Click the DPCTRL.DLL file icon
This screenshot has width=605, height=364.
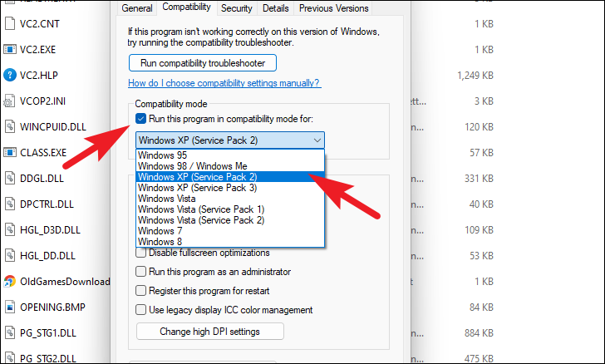(10, 204)
